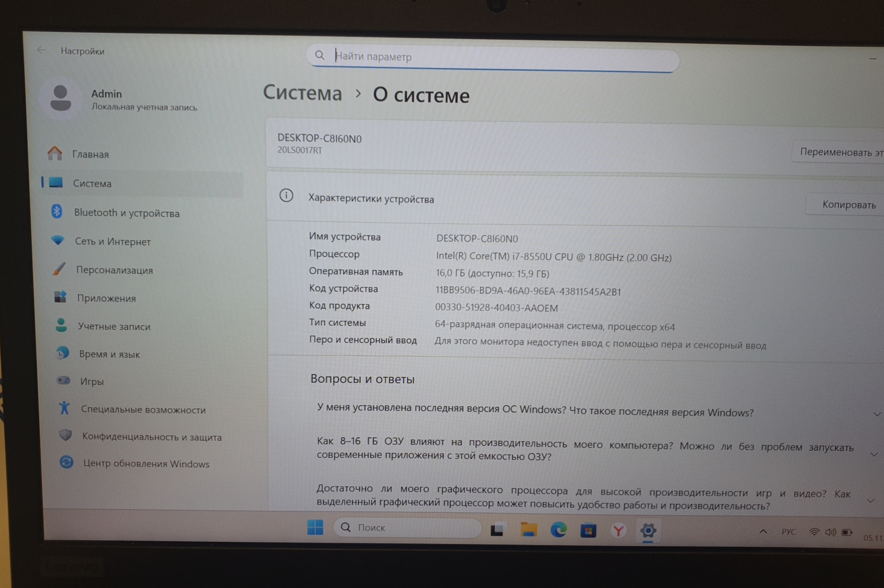
Task: Open Microsoft Edge from the taskbar
Action: [x=558, y=529]
